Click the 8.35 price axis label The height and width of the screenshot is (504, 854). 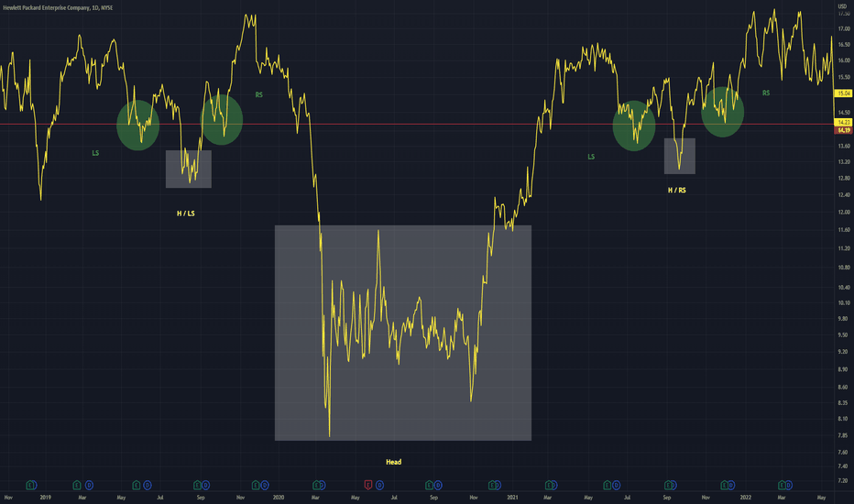(x=843, y=402)
